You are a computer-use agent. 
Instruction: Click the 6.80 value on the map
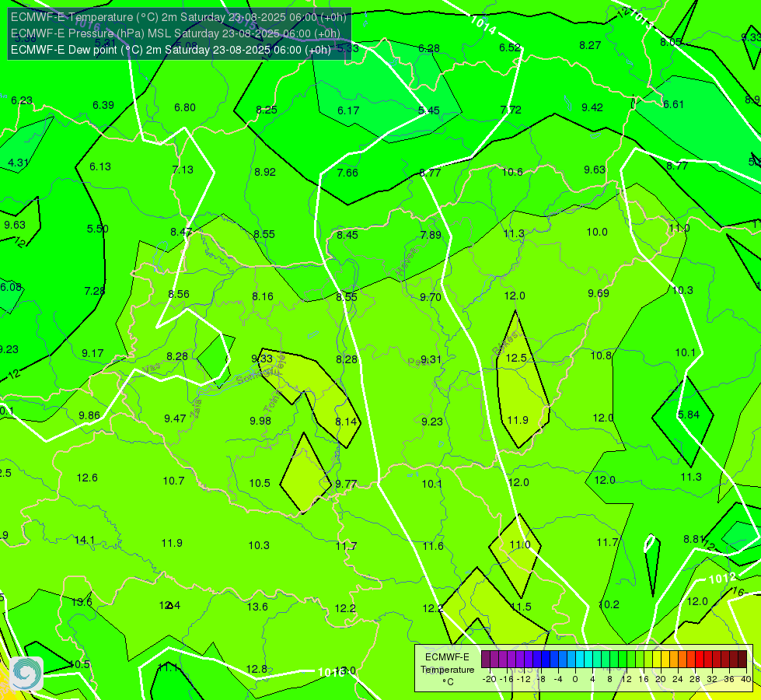pos(185,107)
